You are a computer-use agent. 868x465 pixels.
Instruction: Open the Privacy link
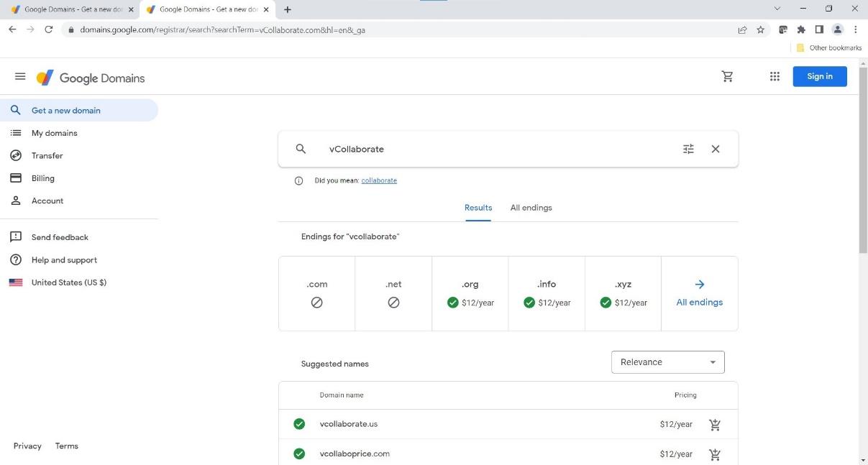[x=27, y=446]
